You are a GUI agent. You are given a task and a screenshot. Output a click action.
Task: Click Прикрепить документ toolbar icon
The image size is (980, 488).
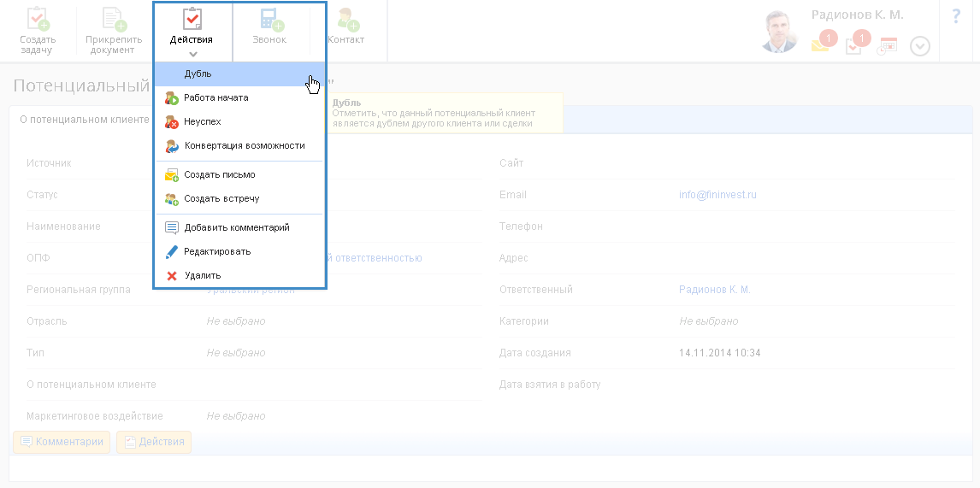point(114,31)
